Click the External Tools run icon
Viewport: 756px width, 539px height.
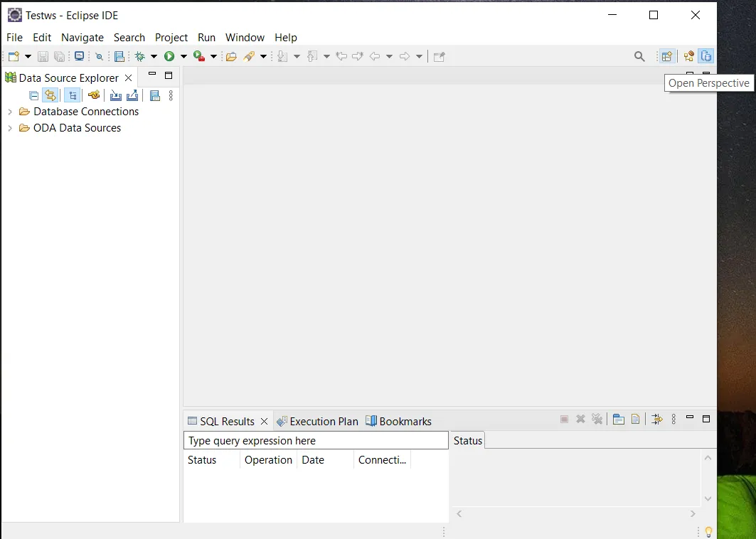pos(199,56)
